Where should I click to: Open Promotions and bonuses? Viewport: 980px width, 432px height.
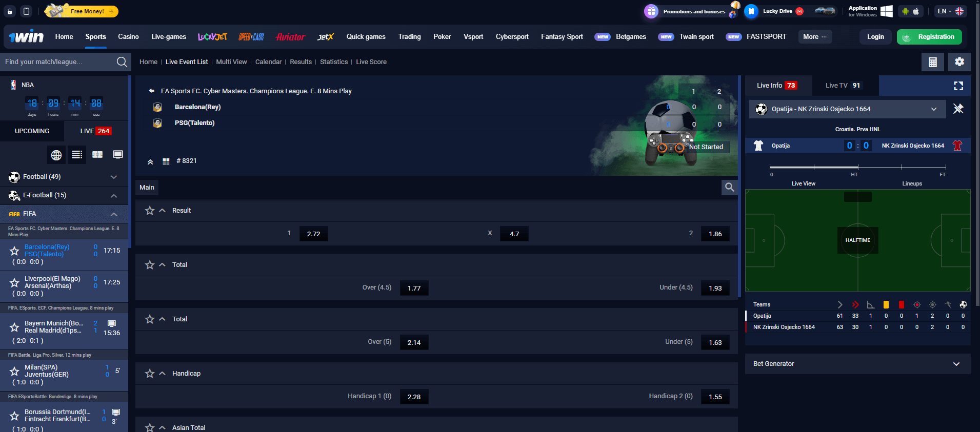[x=692, y=11]
